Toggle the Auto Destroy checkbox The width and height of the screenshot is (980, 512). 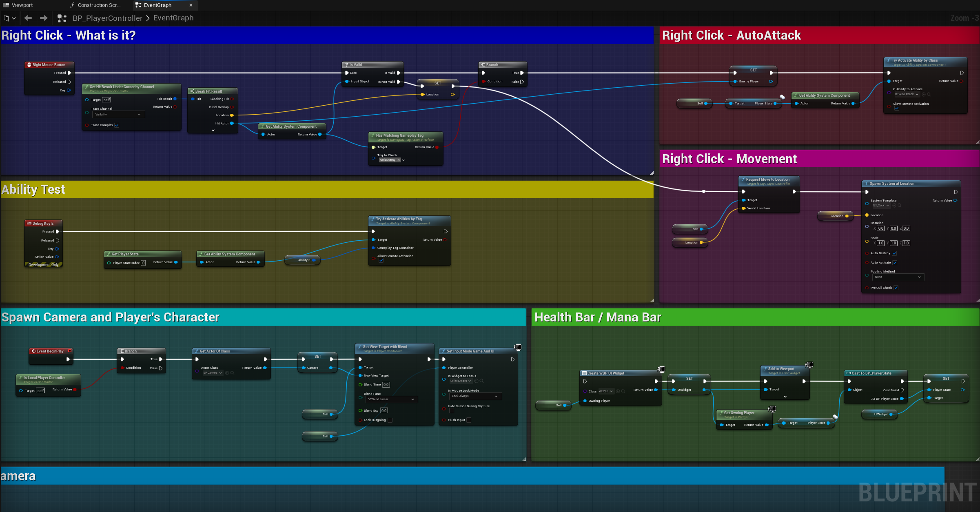point(894,253)
